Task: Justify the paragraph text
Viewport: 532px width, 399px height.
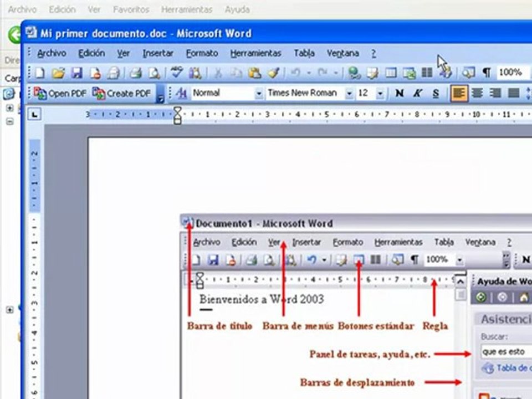Action: pos(514,93)
